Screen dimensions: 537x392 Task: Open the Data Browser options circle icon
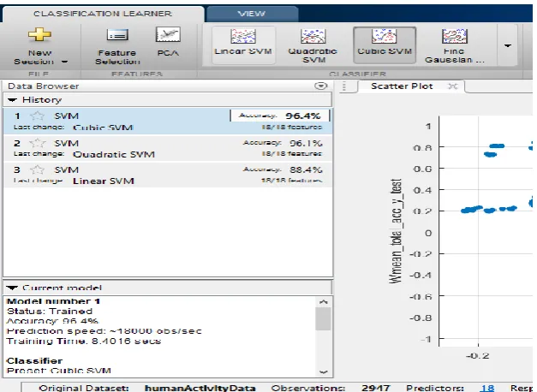(321, 86)
